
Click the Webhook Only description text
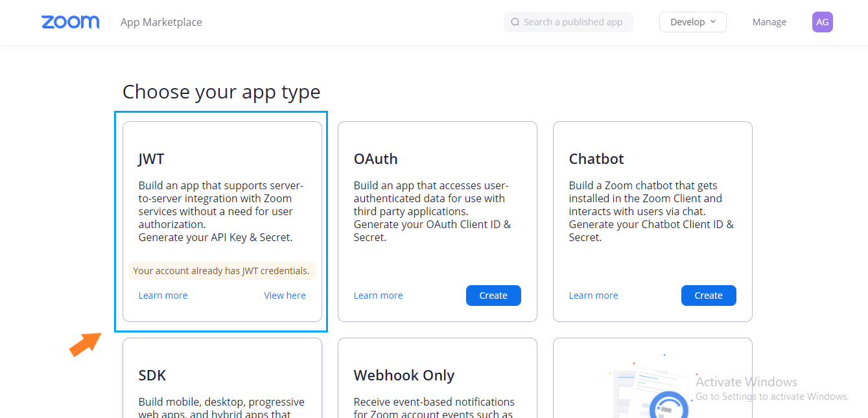[434, 408]
